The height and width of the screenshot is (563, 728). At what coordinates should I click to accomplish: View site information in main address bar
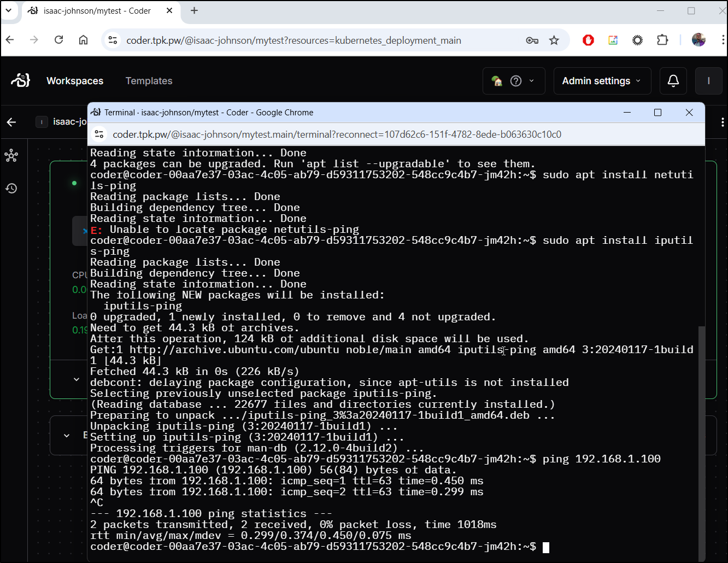[113, 40]
